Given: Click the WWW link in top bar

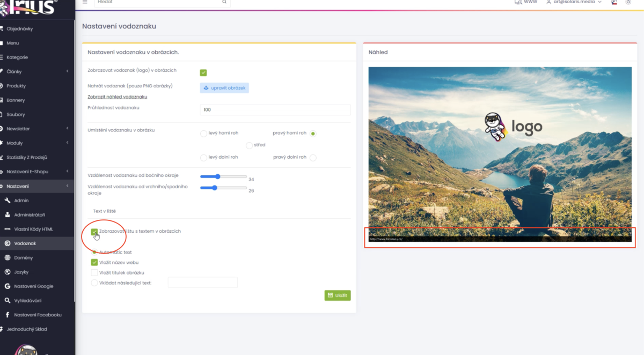Looking at the screenshot, I should [526, 2].
